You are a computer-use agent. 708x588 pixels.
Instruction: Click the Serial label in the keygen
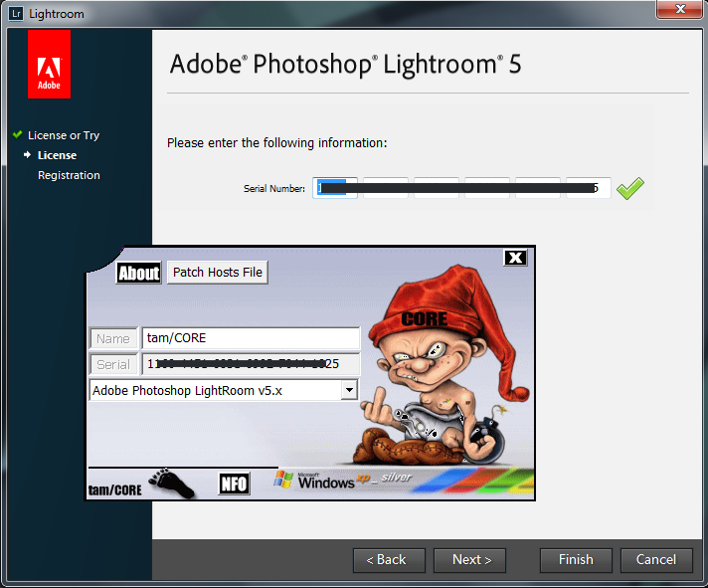click(113, 364)
